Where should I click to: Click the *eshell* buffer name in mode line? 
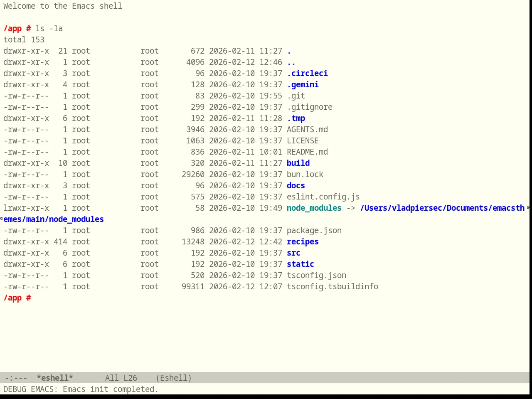pyautogui.click(x=55, y=378)
